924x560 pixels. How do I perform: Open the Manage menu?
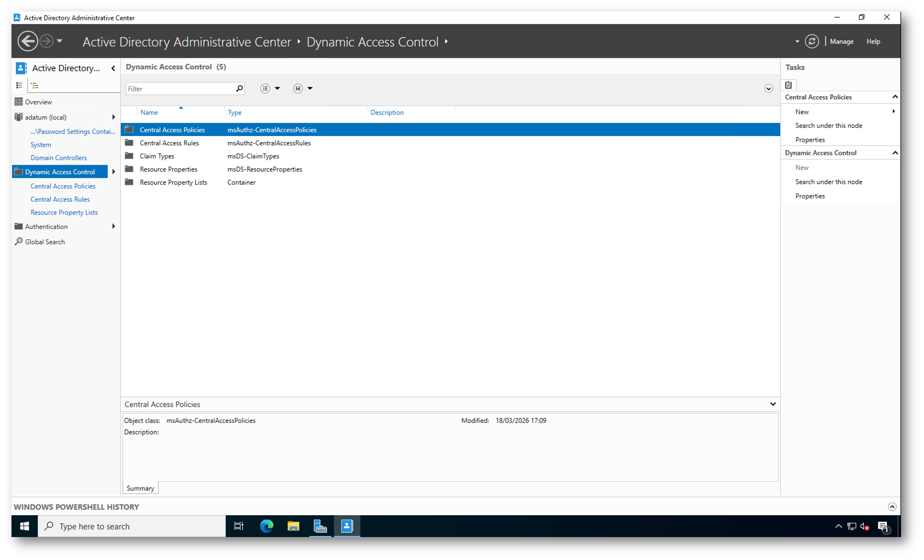pos(841,42)
